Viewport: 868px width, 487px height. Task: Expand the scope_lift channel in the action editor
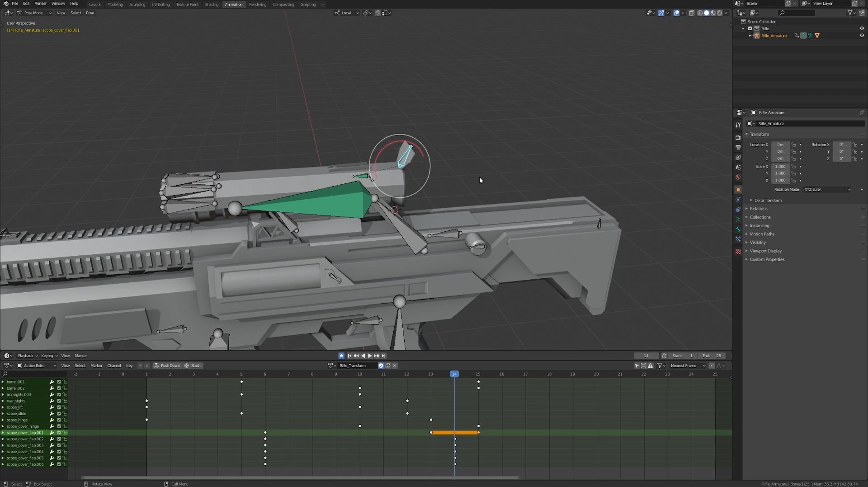point(3,407)
